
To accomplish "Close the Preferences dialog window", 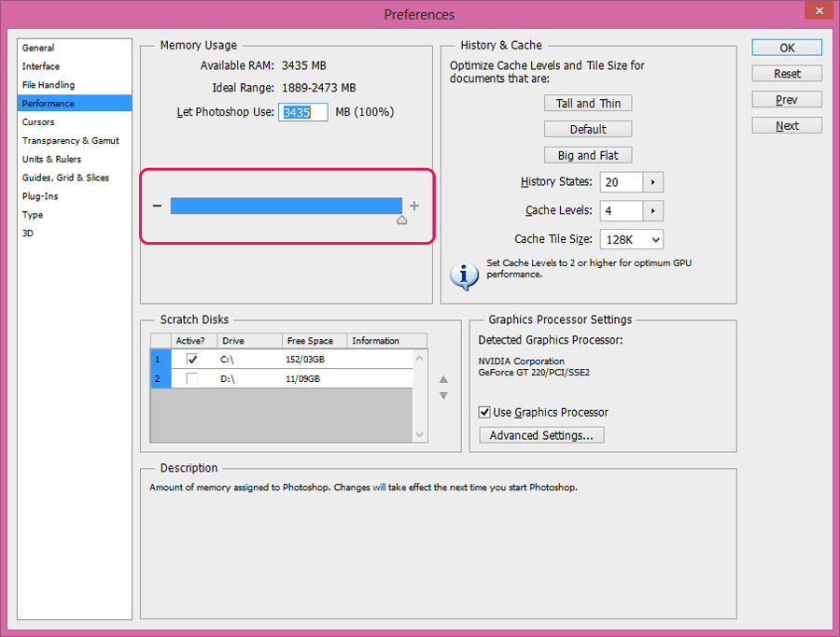I will [x=819, y=10].
